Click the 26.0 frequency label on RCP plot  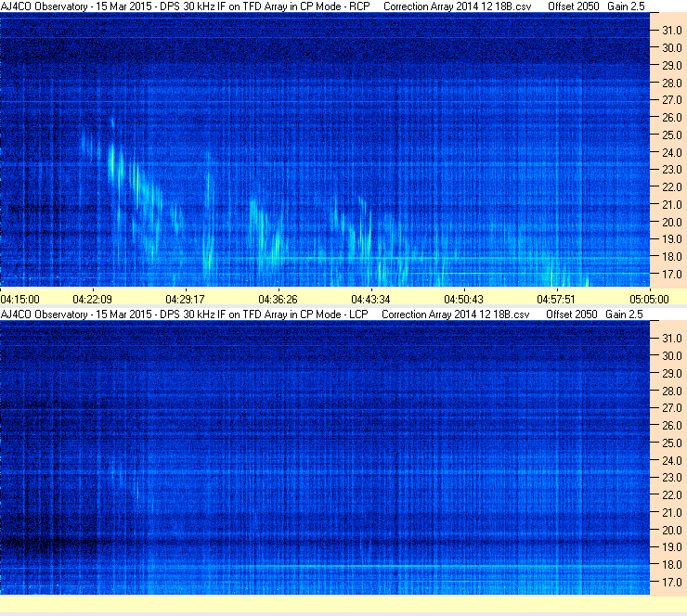(671, 117)
